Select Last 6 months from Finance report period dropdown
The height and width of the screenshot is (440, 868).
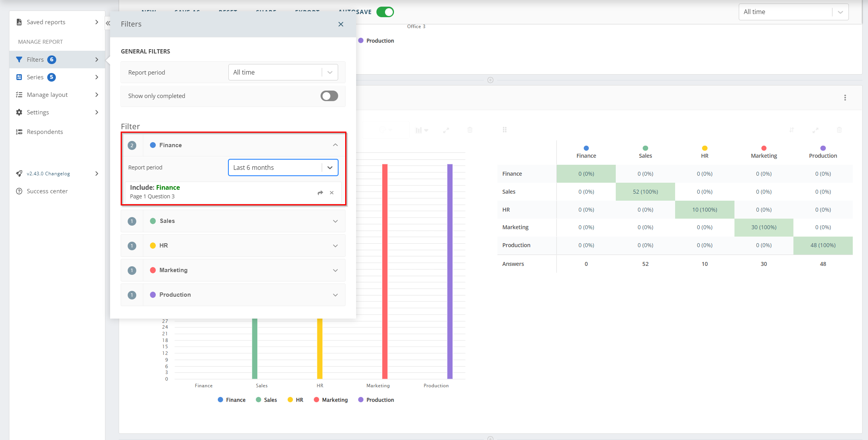coord(283,167)
